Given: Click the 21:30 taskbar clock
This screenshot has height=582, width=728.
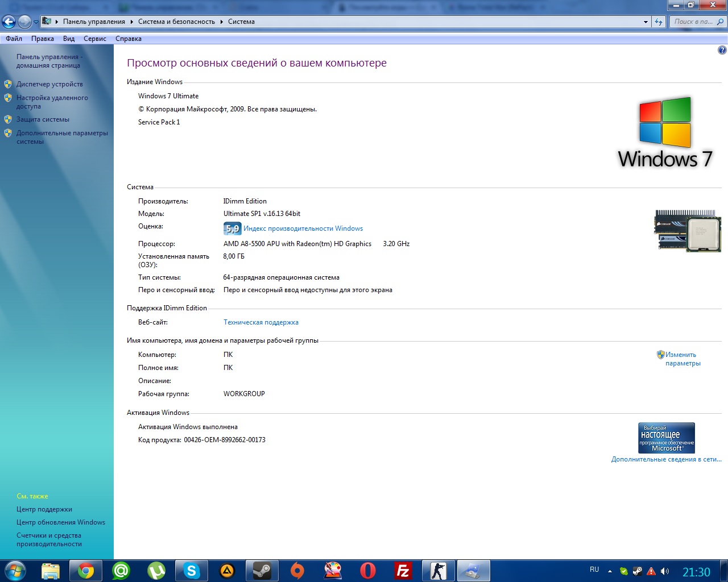Looking at the screenshot, I should 696,572.
